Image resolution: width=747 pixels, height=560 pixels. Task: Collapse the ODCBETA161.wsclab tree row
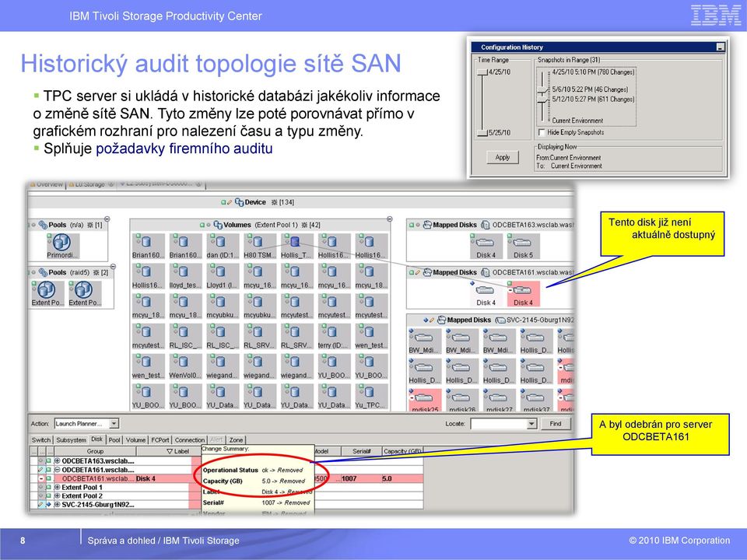[57, 470]
